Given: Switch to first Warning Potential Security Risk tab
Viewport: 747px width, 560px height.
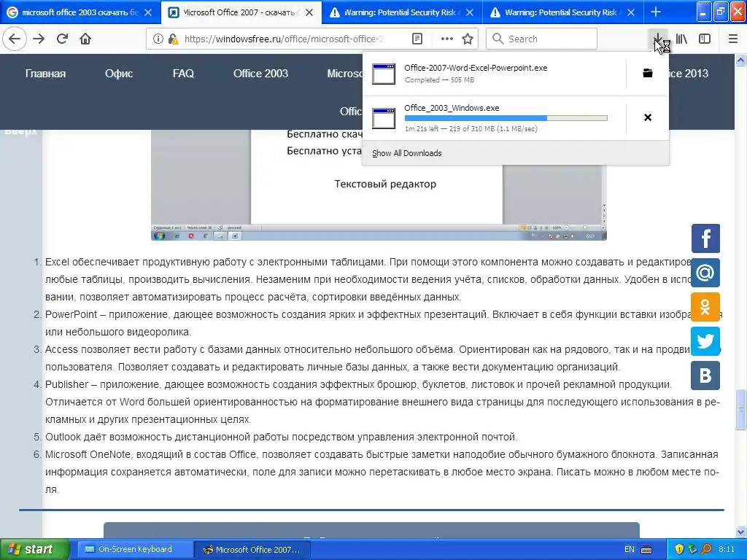Looking at the screenshot, I should click(x=402, y=12).
